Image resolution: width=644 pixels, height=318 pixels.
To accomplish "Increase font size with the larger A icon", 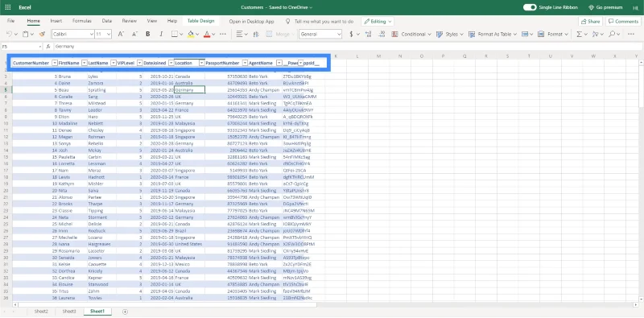I will [x=121, y=34].
